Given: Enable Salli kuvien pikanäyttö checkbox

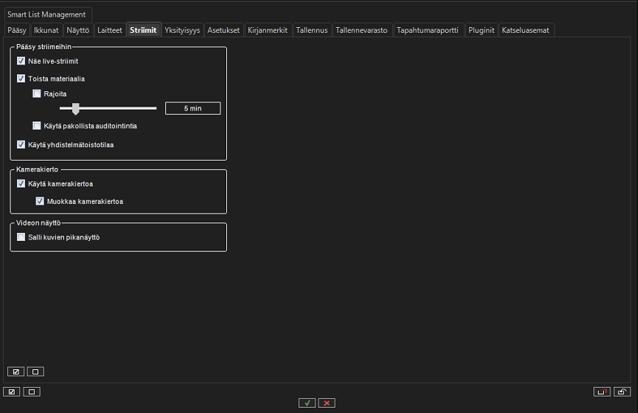Looking at the screenshot, I should point(21,237).
